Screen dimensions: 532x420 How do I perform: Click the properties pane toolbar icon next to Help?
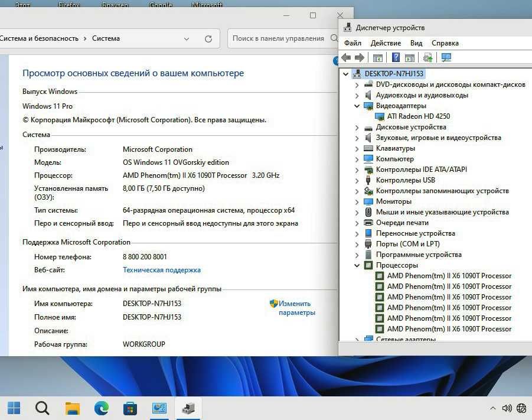[410, 58]
